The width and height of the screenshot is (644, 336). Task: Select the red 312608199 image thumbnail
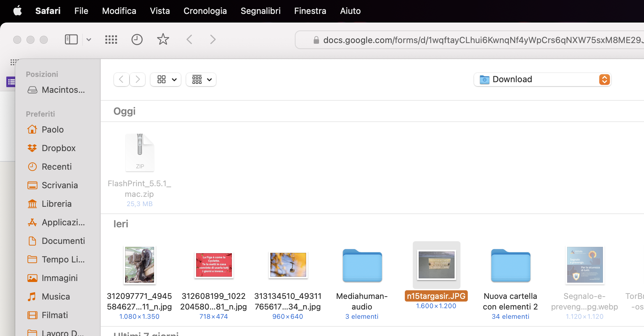coord(214,265)
